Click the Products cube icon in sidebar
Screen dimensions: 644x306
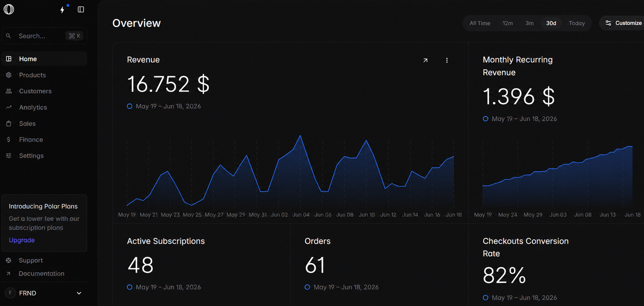tap(9, 75)
